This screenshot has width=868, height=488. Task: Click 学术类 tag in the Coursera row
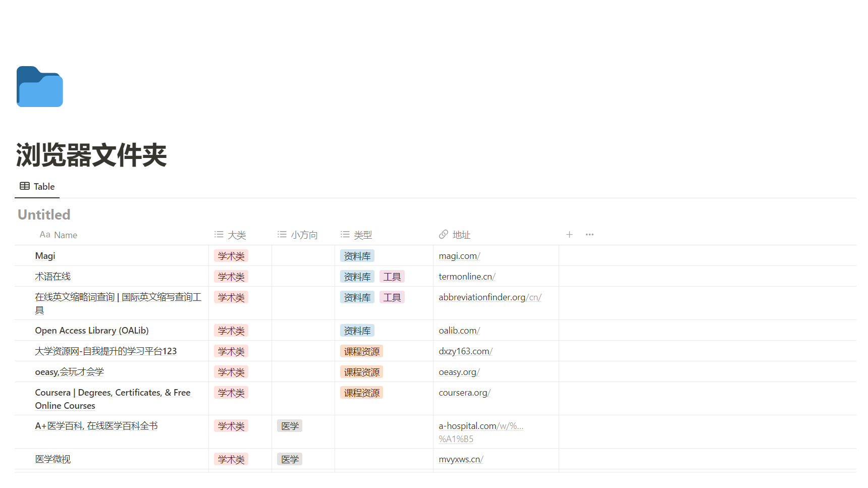(231, 393)
